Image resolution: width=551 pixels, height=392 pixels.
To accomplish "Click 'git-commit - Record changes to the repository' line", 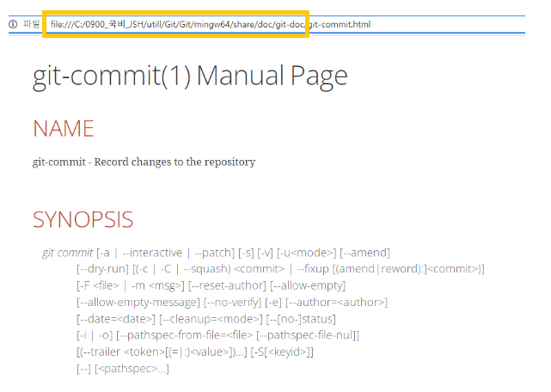I will coord(144,162).
